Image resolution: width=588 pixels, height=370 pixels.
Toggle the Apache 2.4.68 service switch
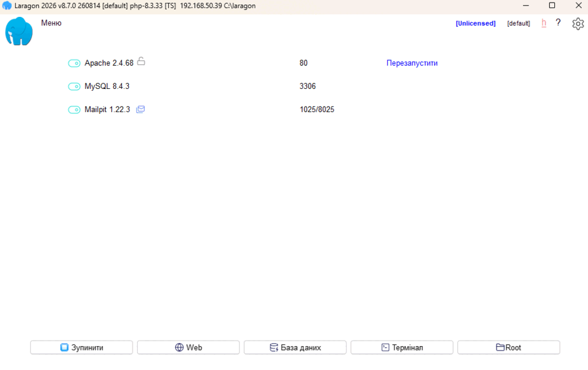(74, 63)
